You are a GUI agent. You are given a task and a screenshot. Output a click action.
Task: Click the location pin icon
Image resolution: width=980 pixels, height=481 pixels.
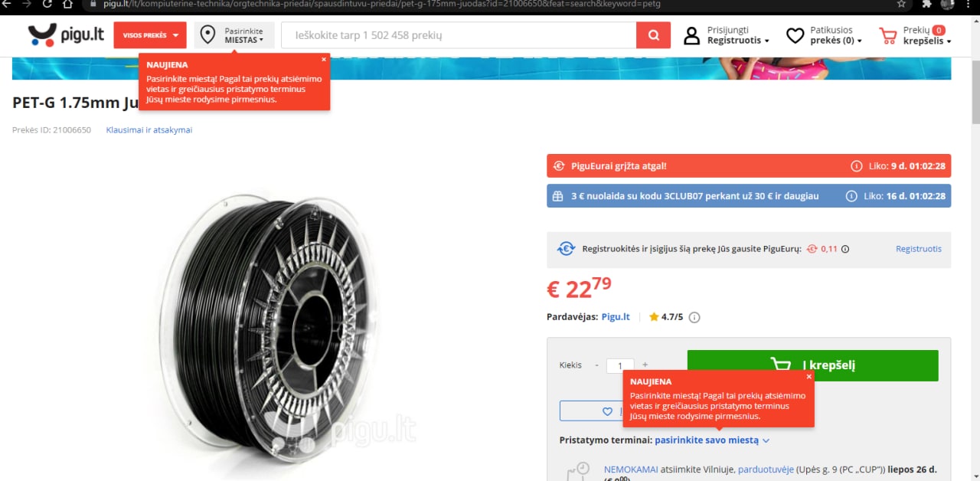207,35
